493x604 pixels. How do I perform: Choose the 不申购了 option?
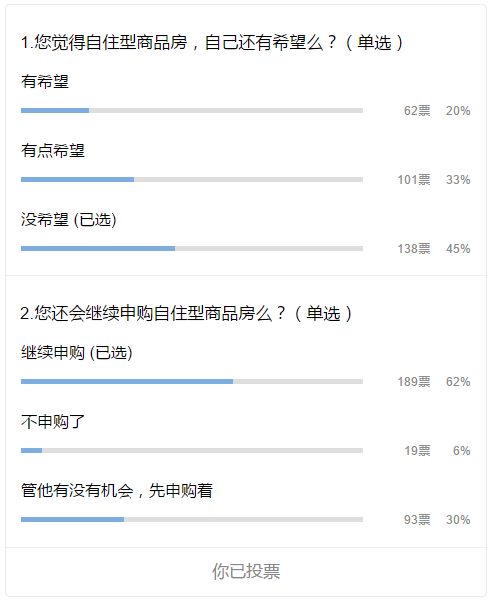[53, 421]
